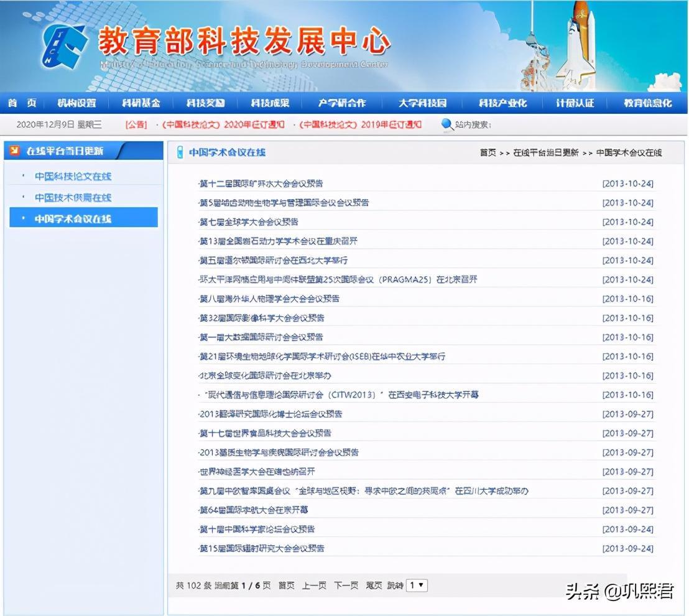
Task: Open the nav item between 科研基金 and 科技成果
Action: point(206,103)
